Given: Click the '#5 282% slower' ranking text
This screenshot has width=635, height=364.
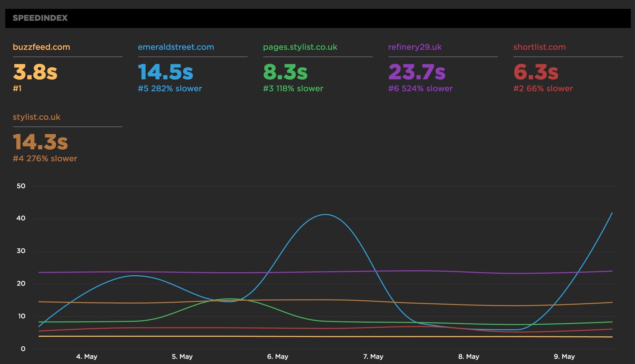Looking at the screenshot, I should pos(170,88).
